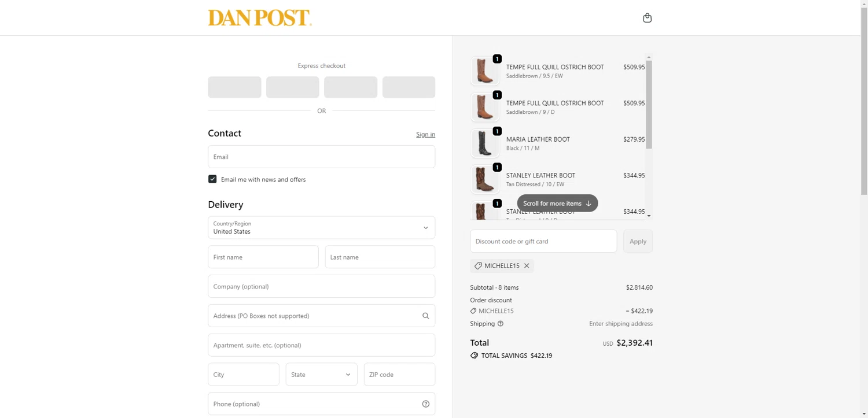Click the cart list scroll down arrow
This screenshot has height=418, width=868.
click(649, 216)
